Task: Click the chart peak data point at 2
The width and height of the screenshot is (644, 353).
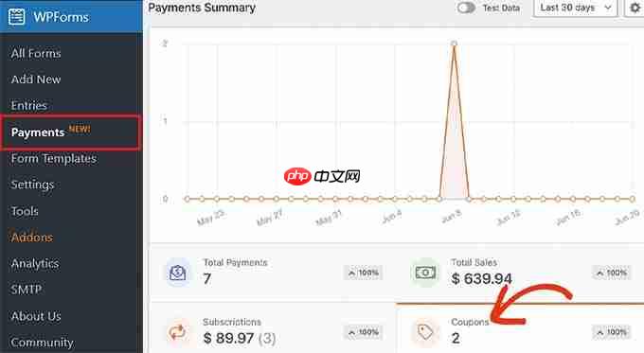Action: pyautogui.click(x=454, y=44)
